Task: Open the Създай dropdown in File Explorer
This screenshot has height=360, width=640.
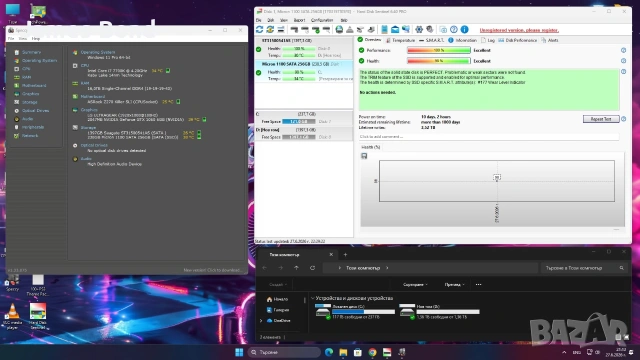Action: click(x=278, y=284)
